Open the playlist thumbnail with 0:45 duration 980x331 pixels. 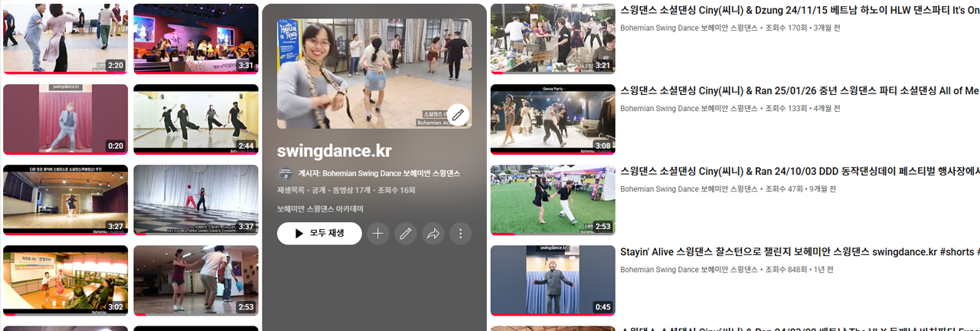click(x=553, y=280)
